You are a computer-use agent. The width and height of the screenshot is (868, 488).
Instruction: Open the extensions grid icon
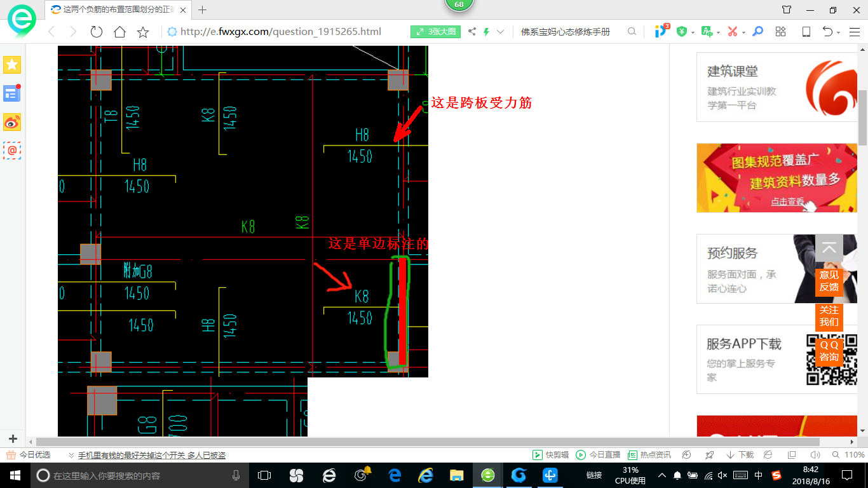tap(781, 31)
